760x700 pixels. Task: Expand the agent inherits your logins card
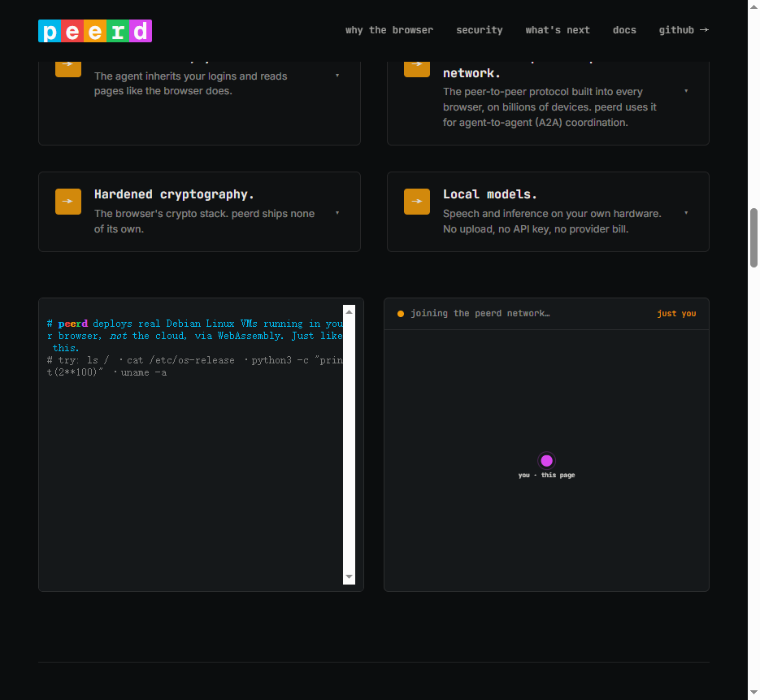337,75
